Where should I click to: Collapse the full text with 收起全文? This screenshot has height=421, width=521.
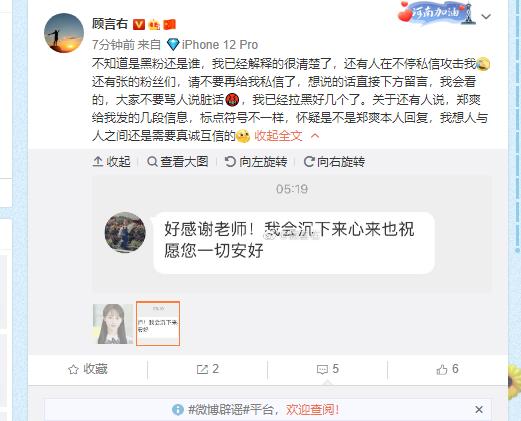(x=286, y=136)
